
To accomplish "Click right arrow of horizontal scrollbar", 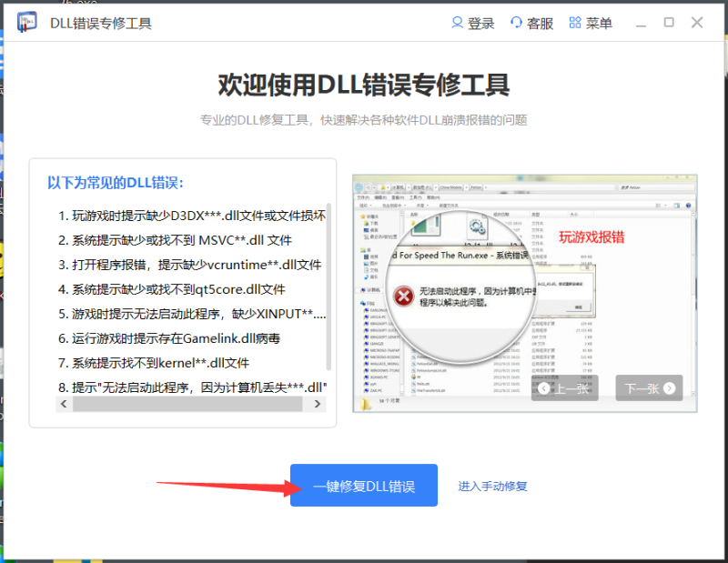I will pos(318,404).
